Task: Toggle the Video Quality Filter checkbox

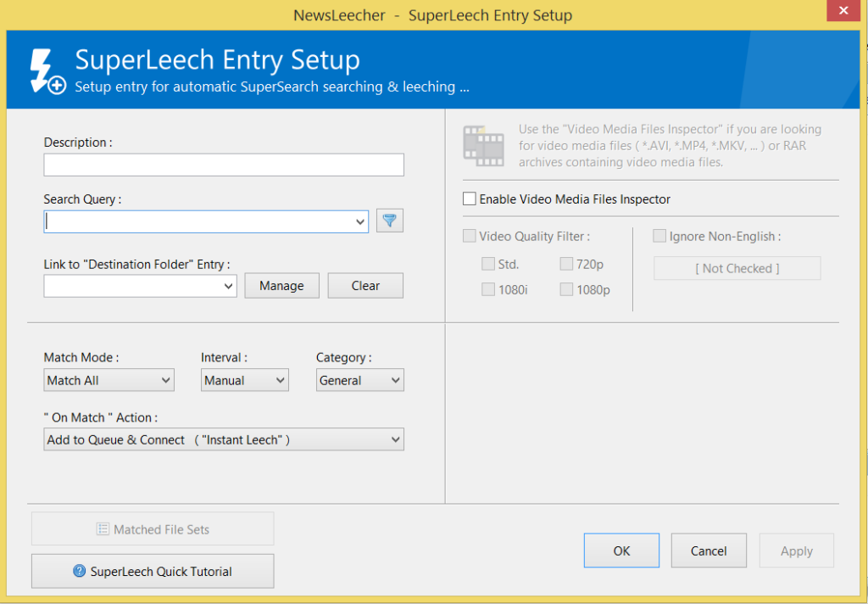Action: pos(470,236)
